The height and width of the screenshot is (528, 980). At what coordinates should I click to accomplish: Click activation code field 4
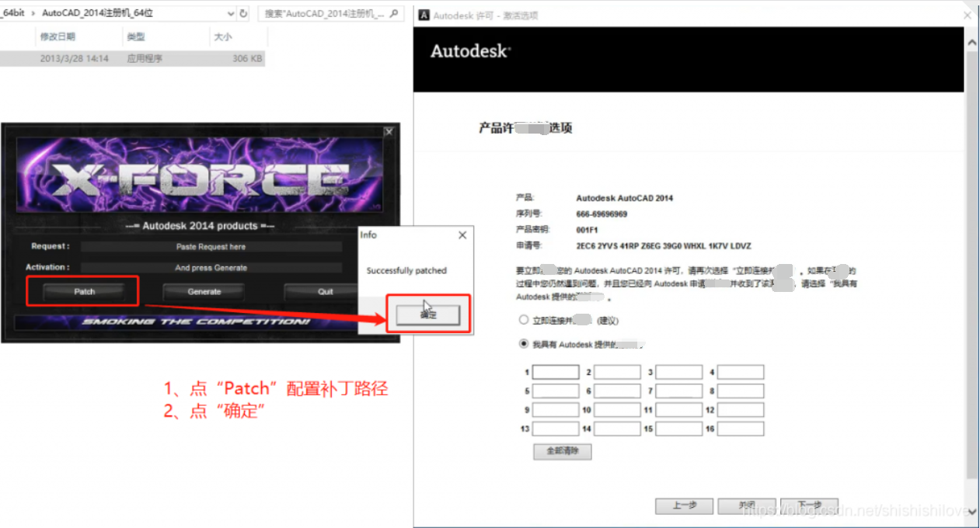tap(741, 372)
